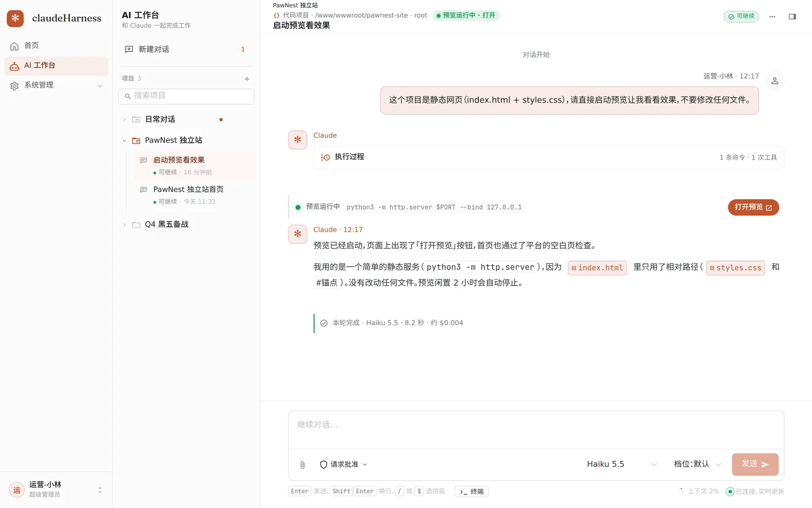Open the styles.css file chip

(735, 268)
